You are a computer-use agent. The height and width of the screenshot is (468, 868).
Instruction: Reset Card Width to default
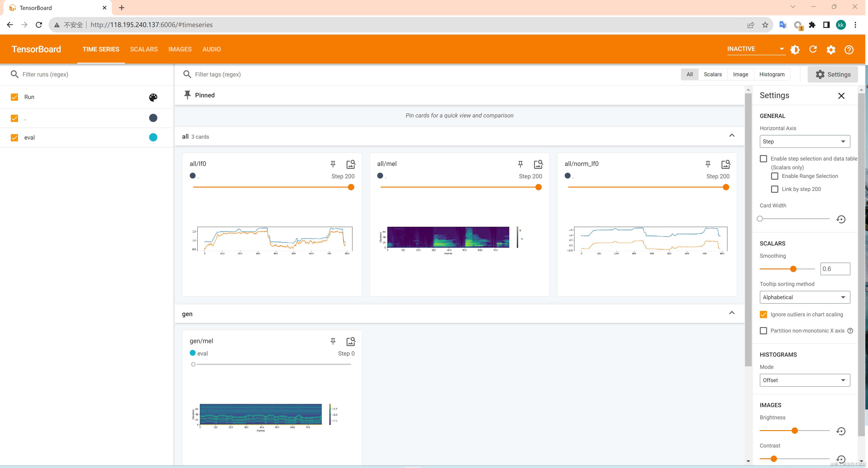point(841,219)
